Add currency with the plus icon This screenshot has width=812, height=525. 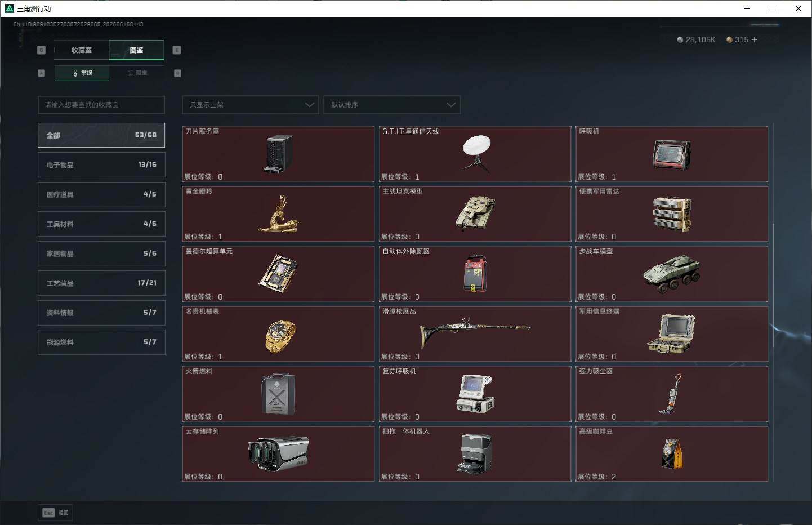755,39
